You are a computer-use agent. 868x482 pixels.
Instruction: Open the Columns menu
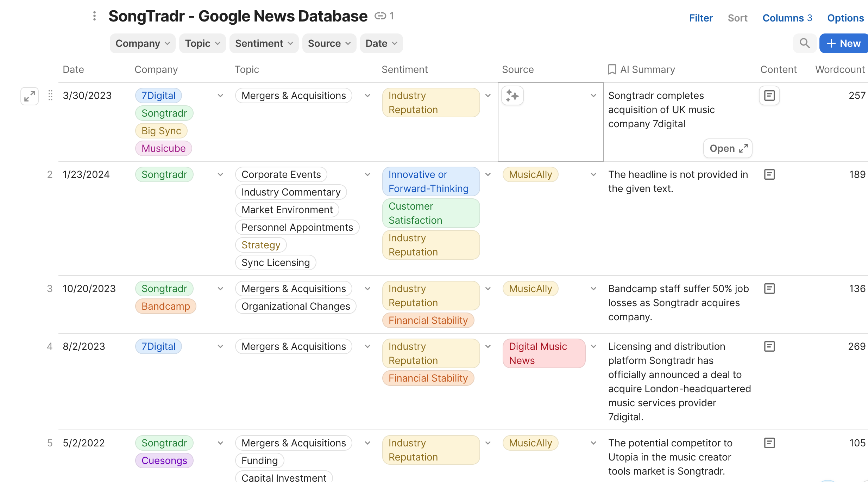787,18
